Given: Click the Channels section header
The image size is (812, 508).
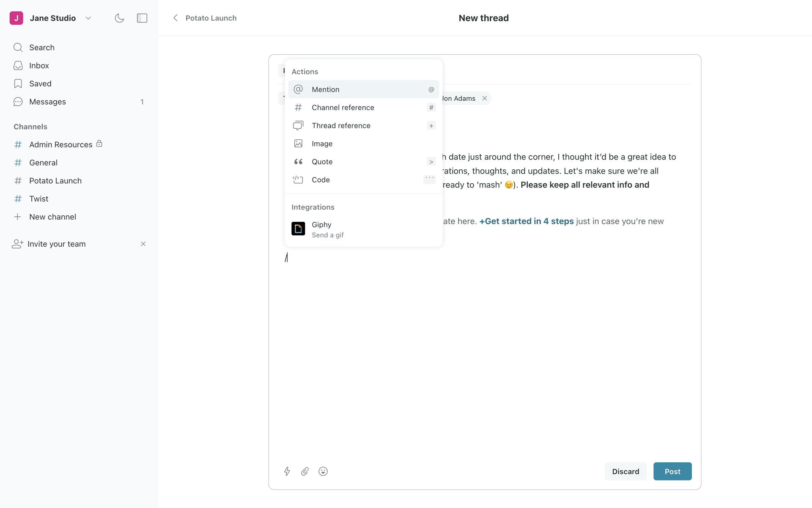Looking at the screenshot, I should tap(30, 127).
